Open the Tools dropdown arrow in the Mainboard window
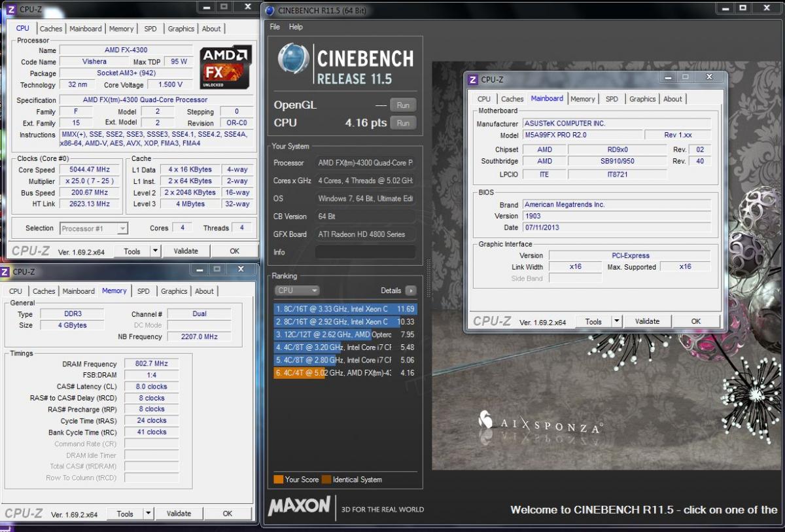 point(616,321)
